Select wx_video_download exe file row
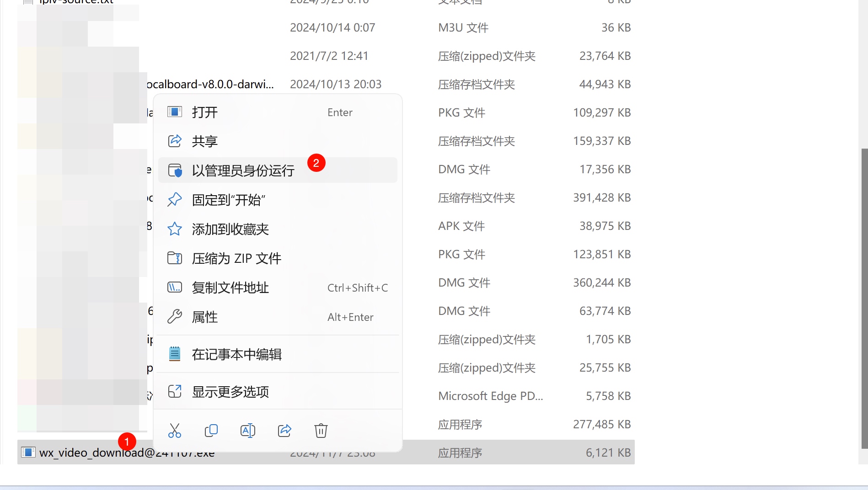The image size is (868, 490). (326, 453)
